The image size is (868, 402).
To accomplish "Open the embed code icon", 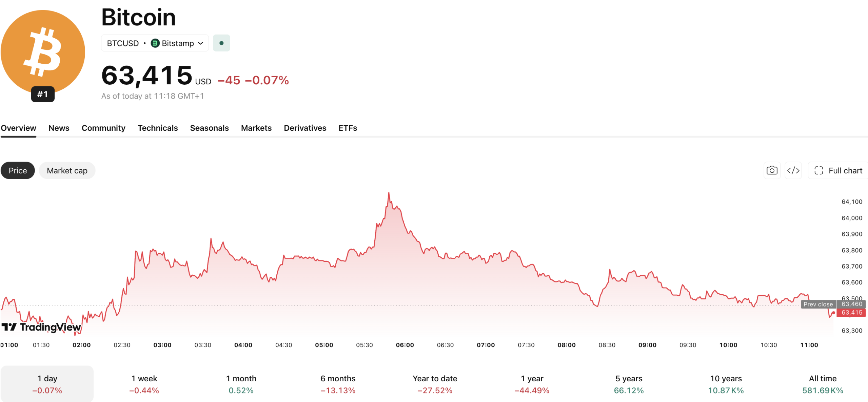I will point(793,170).
